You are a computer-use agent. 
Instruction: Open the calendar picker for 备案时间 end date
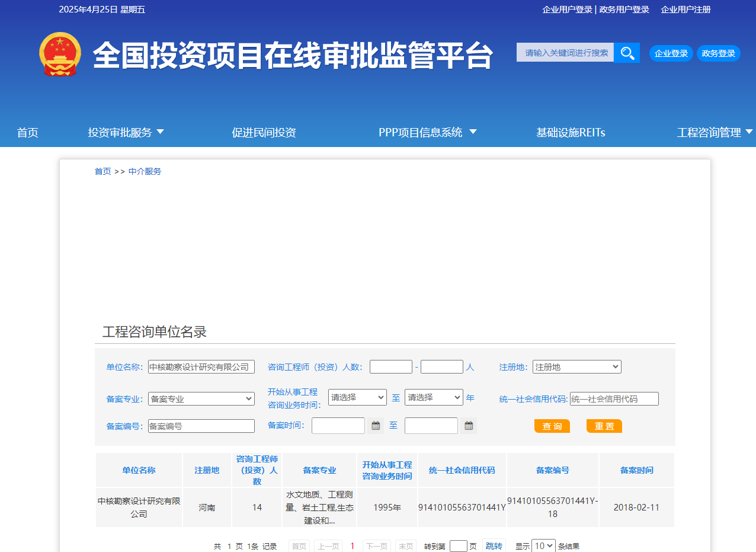468,425
